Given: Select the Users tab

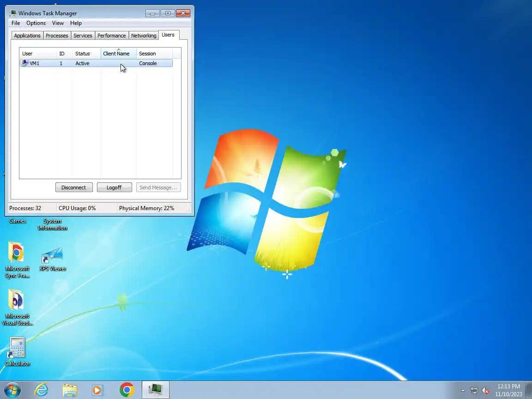Looking at the screenshot, I should click(168, 35).
